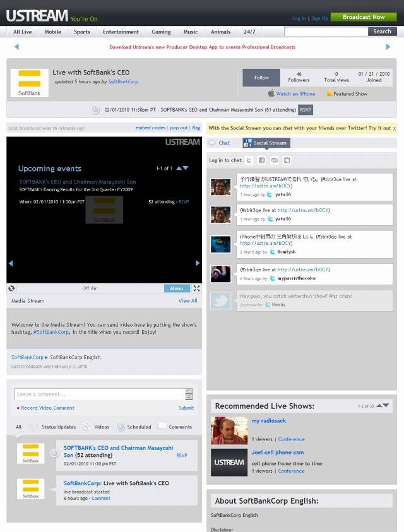
Task: Click the Leave a comment text box
Action: (100, 394)
